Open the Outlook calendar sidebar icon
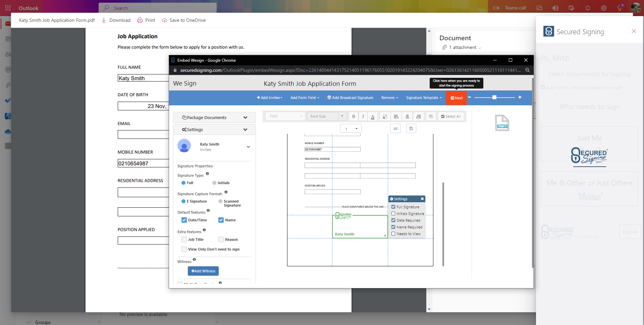 pos(8,39)
